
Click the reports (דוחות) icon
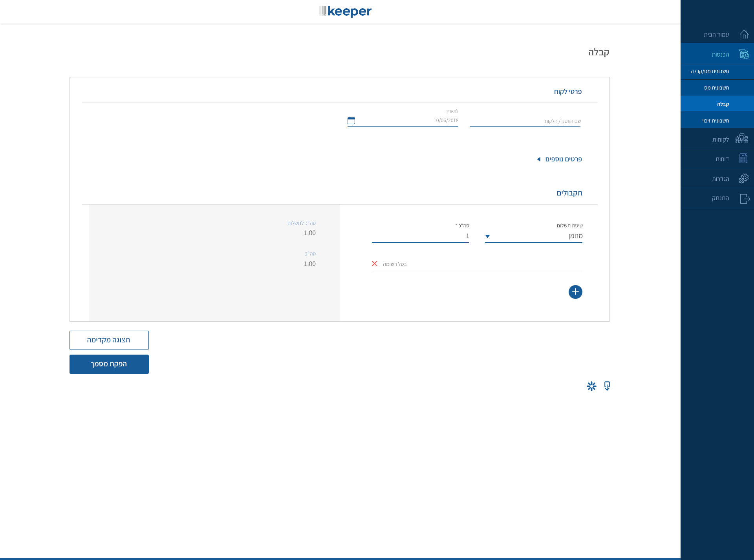tap(743, 158)
